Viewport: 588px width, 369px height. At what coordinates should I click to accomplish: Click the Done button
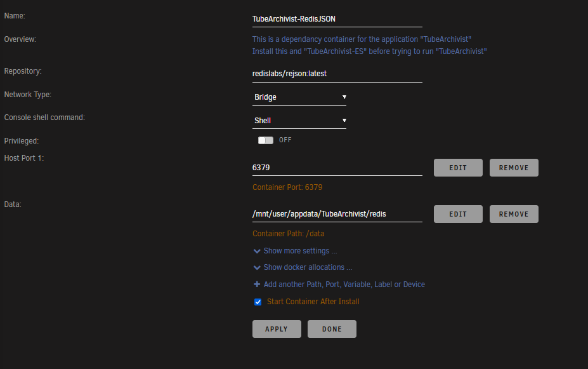click(332, 329)
